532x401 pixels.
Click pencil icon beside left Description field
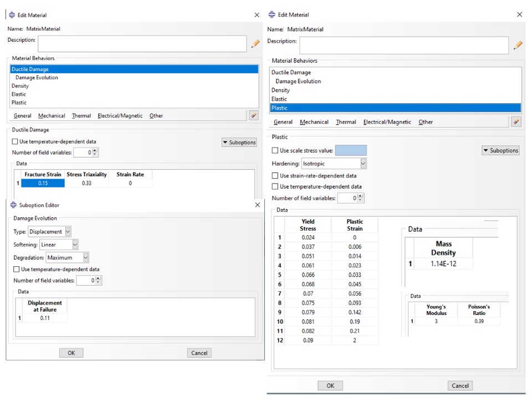255,44
